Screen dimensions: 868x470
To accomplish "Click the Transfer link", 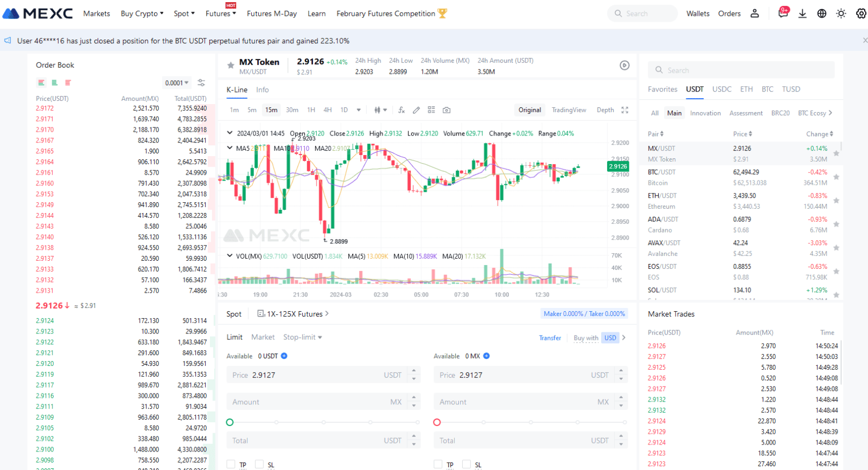I will tap(550, 338).
